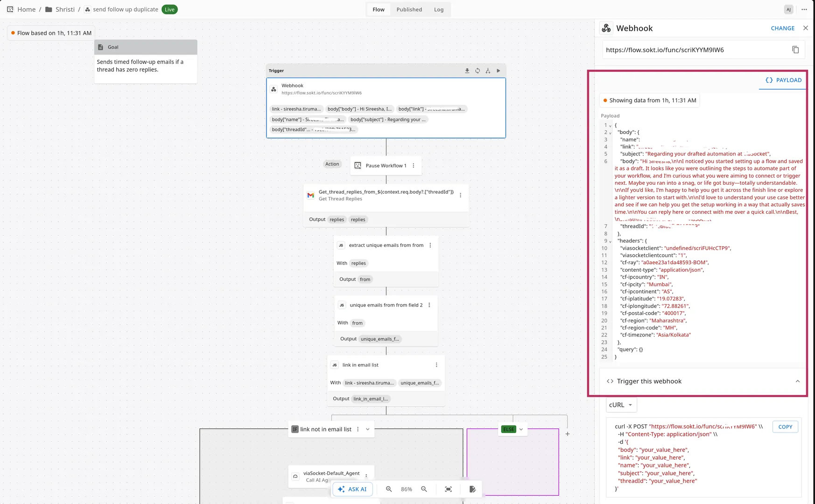Close the Webhook side panel
The image size is (815, 504).
coord(806,28)
